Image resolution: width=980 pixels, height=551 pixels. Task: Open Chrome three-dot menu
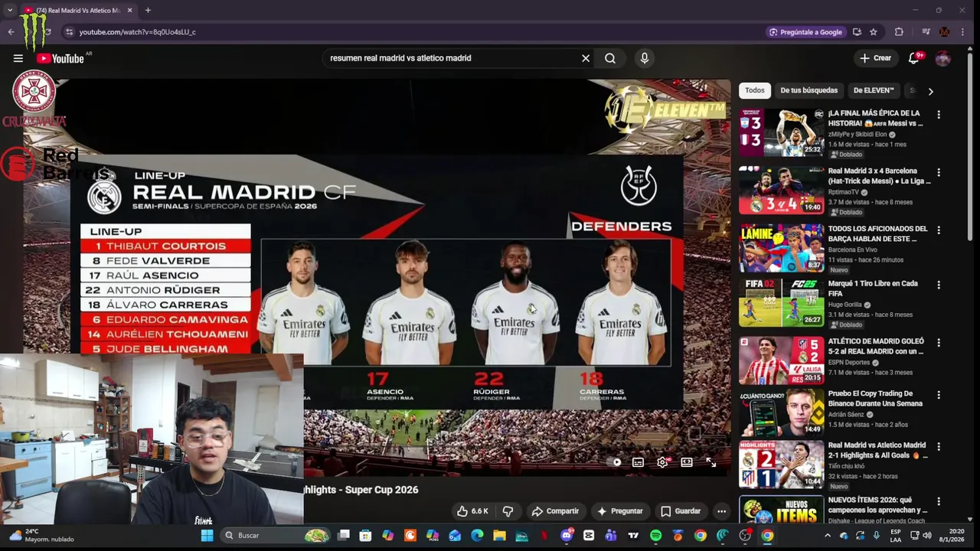pyautogui.click(x=962, y=32)
